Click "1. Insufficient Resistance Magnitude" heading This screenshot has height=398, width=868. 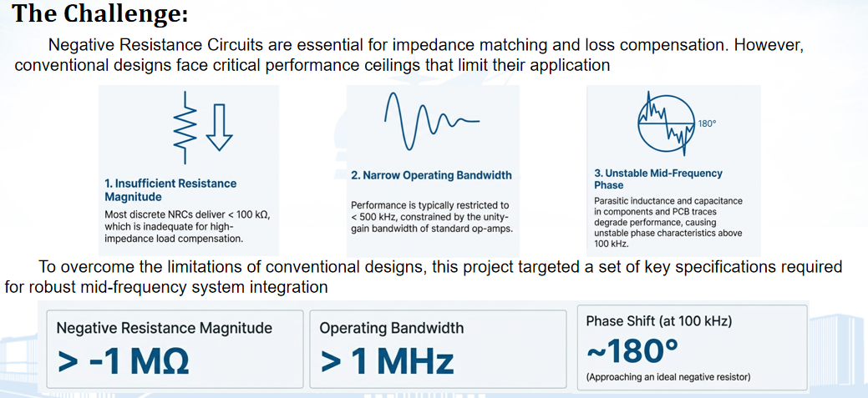coord(170,189)
